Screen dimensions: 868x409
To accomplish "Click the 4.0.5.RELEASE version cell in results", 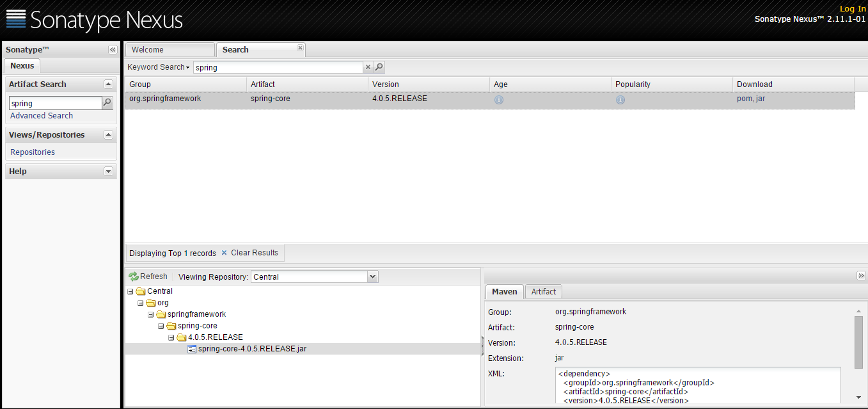I will [400, 99].
